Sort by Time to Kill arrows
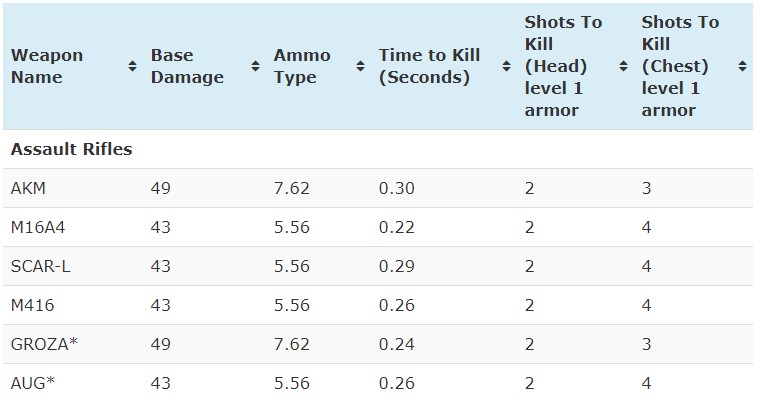The image size is (760, 402). [507, 66]
